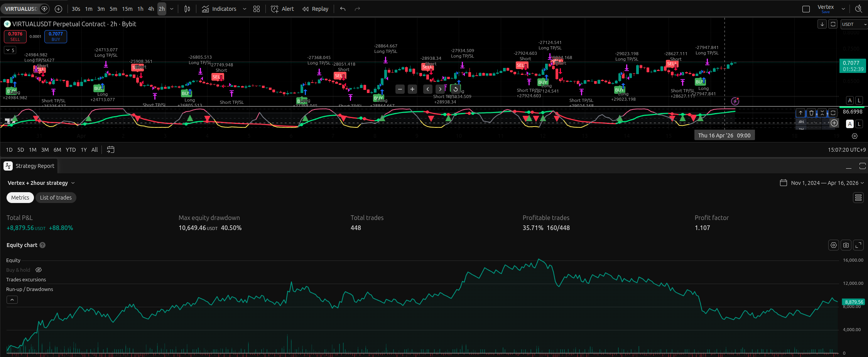Screen dimensions: 868x357
Task: Expand the Indicators favorites dropdown arrow
Action: point(245,8)
